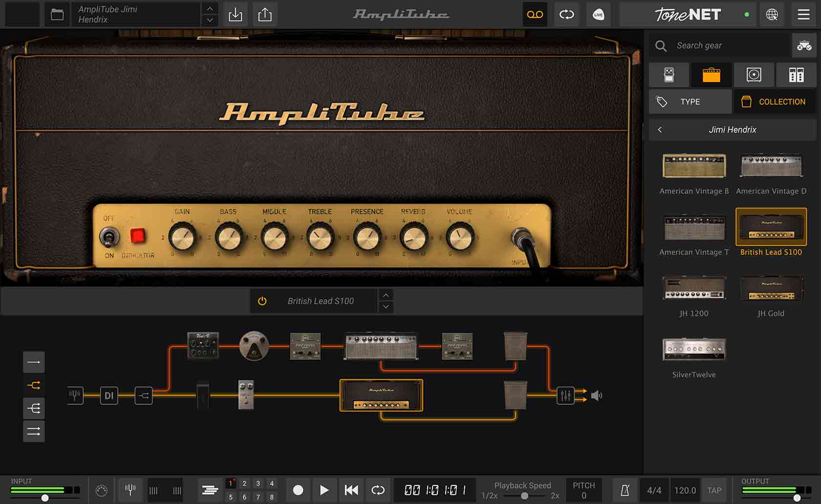The image size is (821, 504).
Task: Go back from Jimi Hendrix collection
Action: point(660,129)
